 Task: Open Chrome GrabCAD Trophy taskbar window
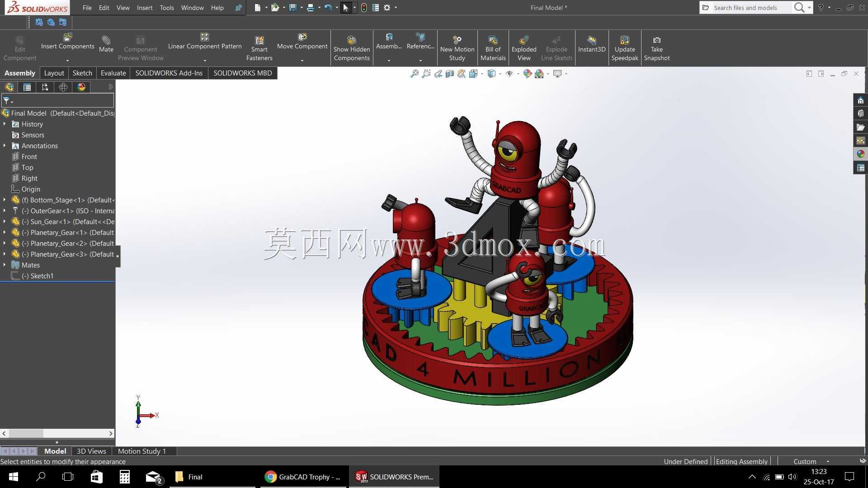[303, 477]
